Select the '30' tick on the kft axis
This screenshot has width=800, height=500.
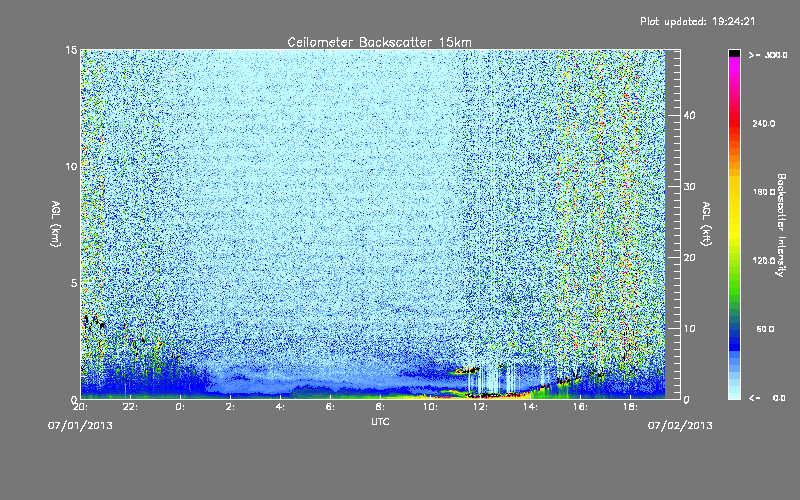coord(689,186)
